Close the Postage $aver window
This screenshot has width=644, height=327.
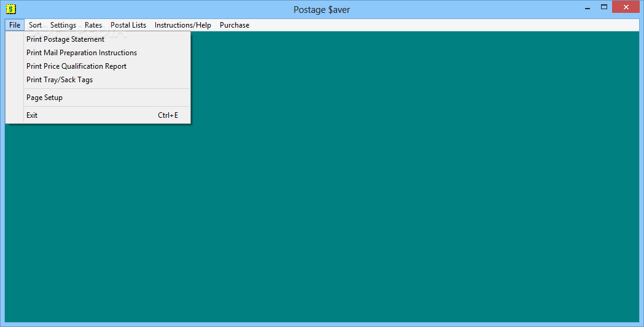pos(626,7)
